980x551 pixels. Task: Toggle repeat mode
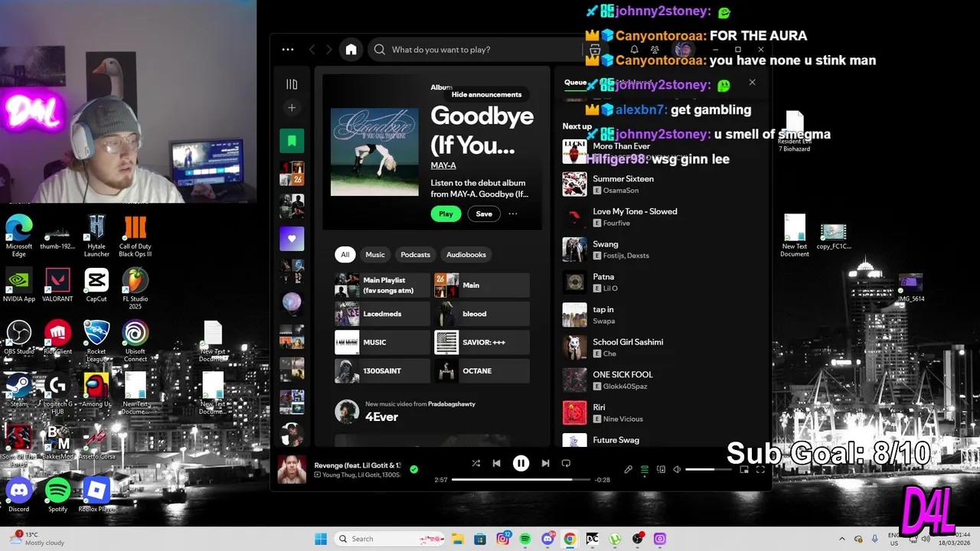(566, 463)
